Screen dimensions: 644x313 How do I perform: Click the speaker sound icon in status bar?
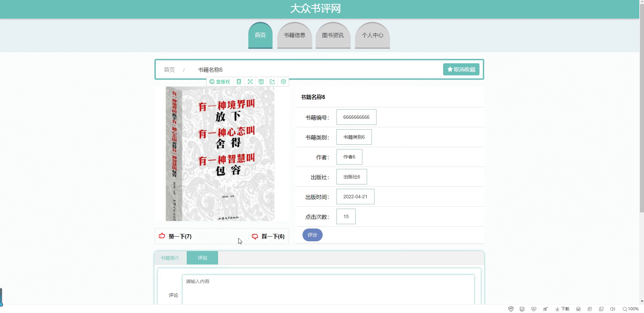point(613,309)
